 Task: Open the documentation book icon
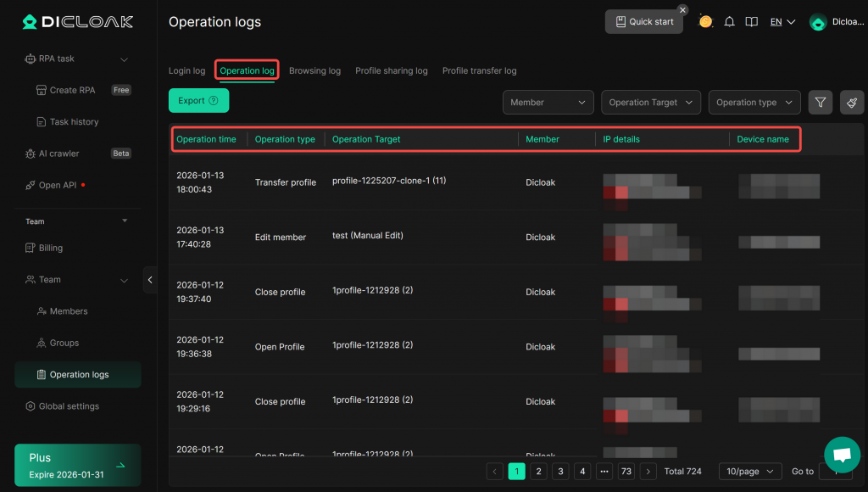click(751, 22)
